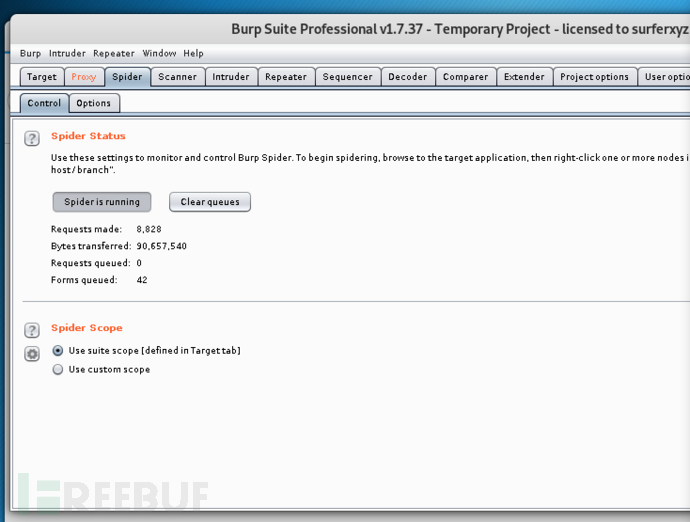
Task: Switch to the Scanner tab
Action: click(177, 77)
